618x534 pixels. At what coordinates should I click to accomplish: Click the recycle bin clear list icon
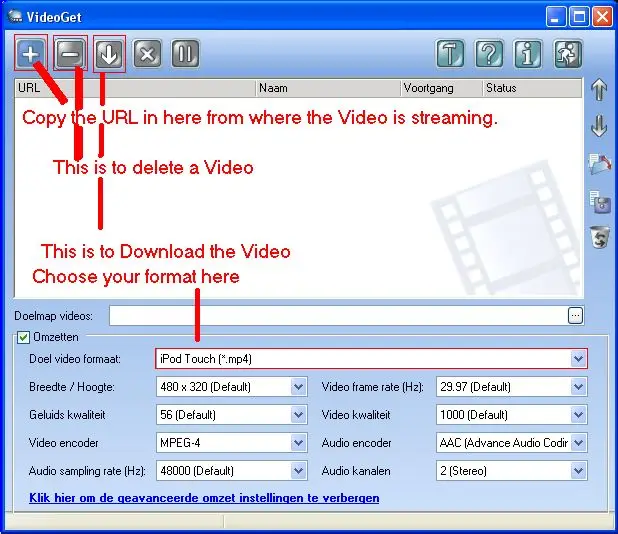600,237
